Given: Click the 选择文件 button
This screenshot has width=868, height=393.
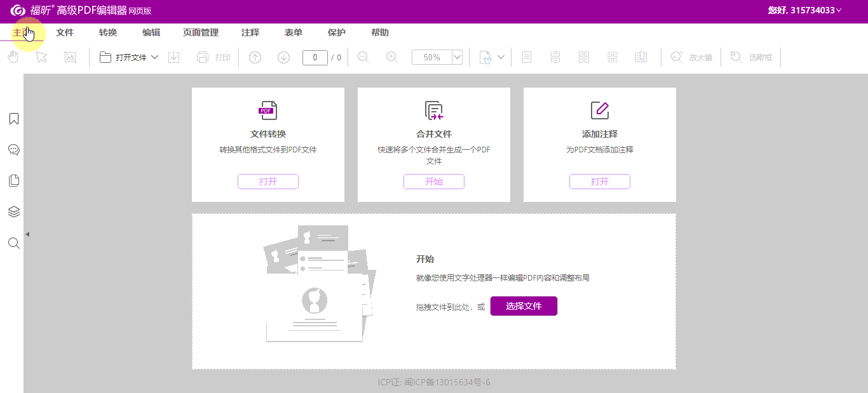Looking at the screenshot, I should coord(524,306).
